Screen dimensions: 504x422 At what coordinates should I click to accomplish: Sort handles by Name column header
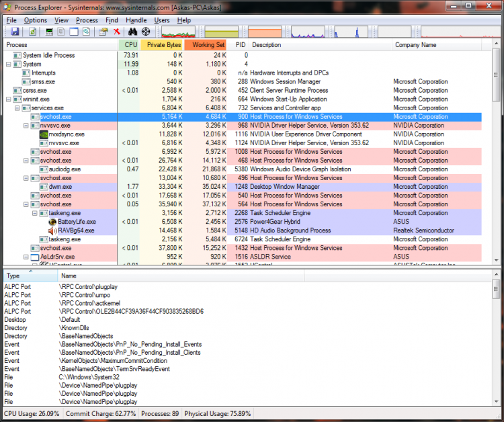pyautogui.click(x=181, y=276)
